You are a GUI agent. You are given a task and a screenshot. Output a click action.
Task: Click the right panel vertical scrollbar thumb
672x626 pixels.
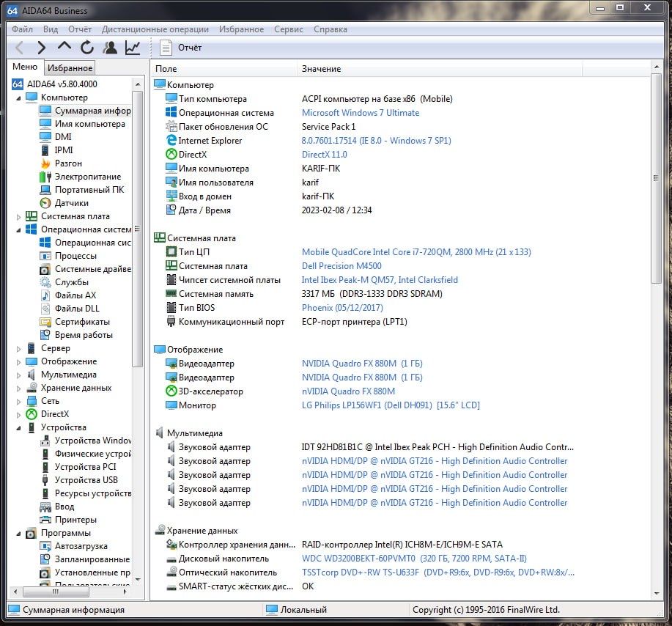656,178
